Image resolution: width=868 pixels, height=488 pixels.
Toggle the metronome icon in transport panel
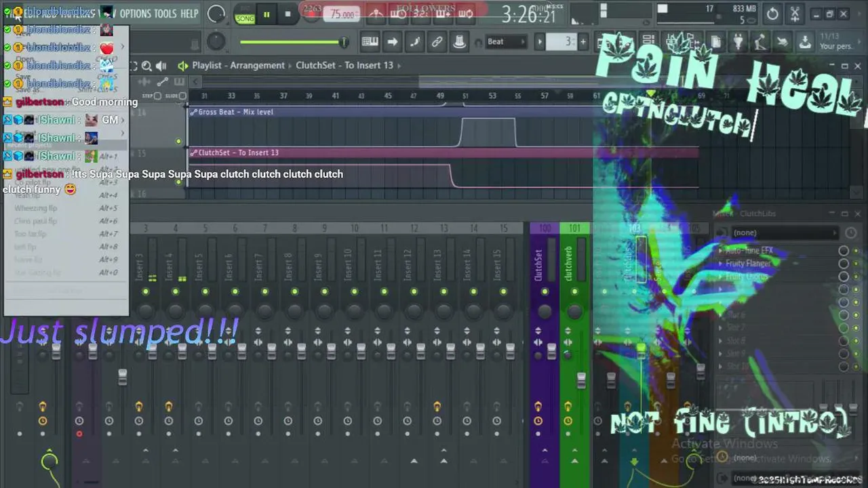(x=376, y=14)
